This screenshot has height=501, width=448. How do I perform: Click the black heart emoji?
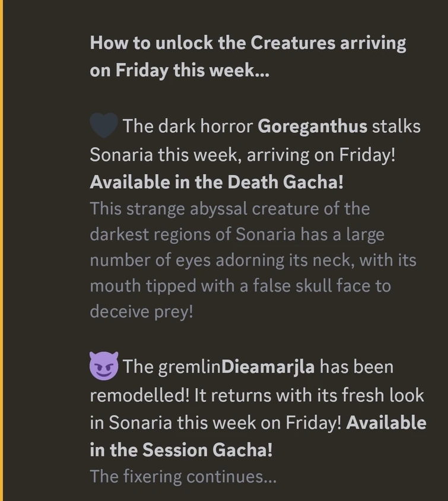104,126
